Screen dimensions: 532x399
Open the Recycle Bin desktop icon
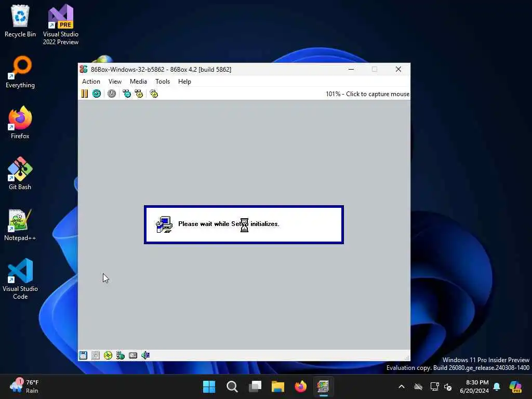click(x=20, y=21)
